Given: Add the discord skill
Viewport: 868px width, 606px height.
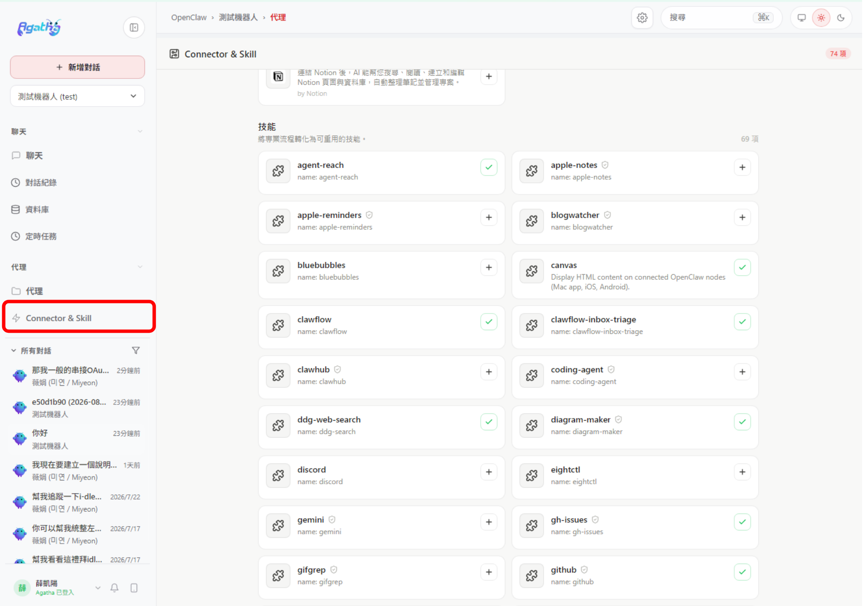Looking at the screenshot, I should (x=489, y=472).
